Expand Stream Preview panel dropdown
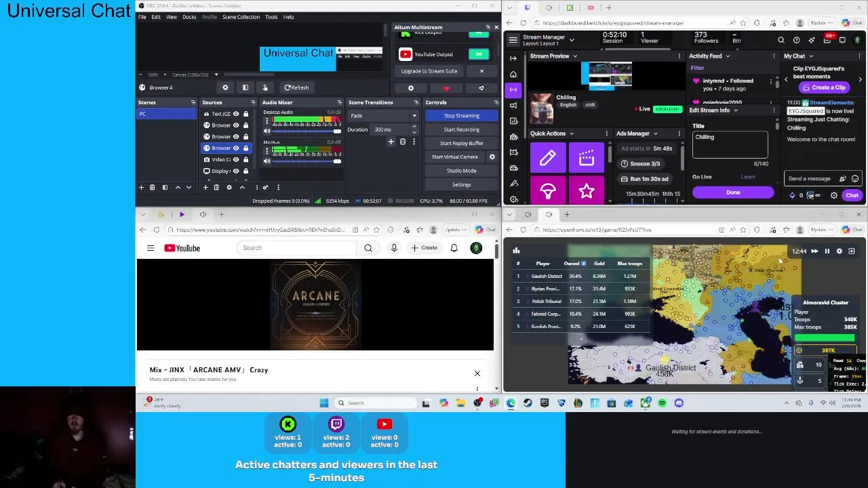The height and width of the screenshot is (488, 868). coord(574,56)
